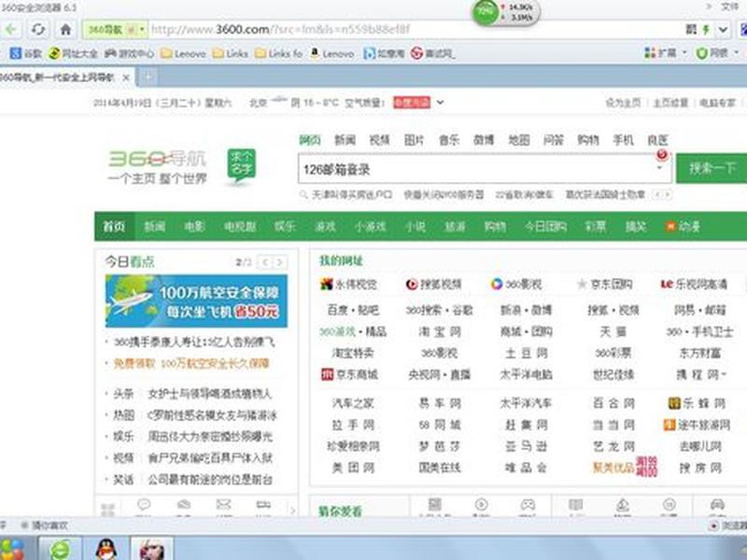Open the 彩票 navigation menu item
This screenshot has height=560, width=747.
point(596,226)
